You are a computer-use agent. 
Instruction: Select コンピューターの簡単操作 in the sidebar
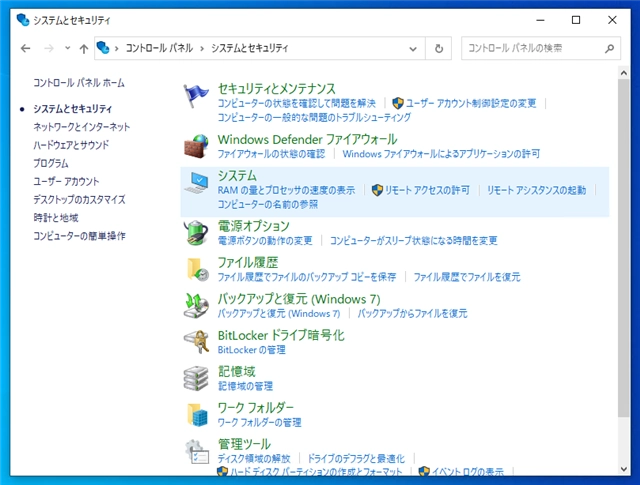click(79, 236)
